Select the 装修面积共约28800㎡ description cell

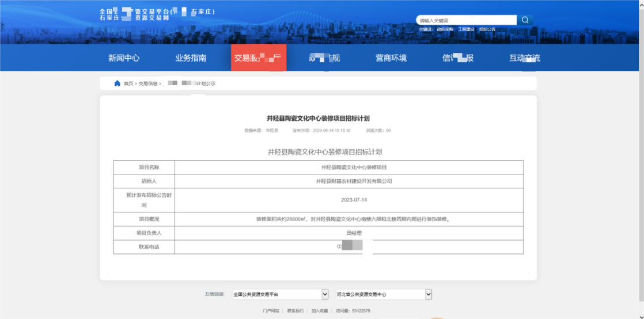[348, 219]
